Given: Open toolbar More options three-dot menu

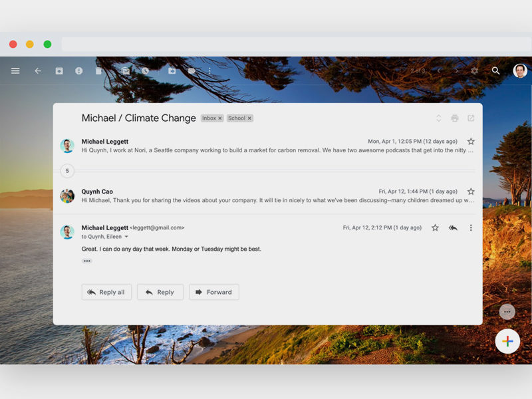Looking at the screenshot, I should pyautogui.click(x=209, y=70).
